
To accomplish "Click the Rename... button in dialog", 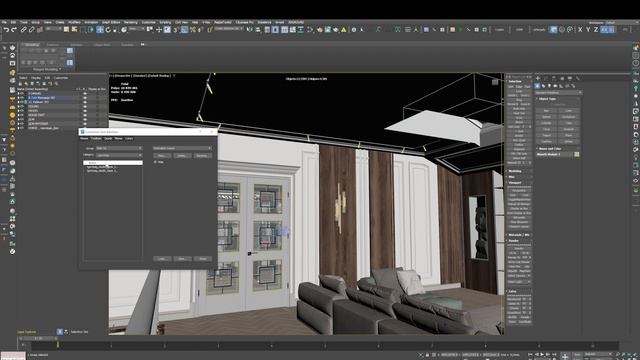I will 202,156.
